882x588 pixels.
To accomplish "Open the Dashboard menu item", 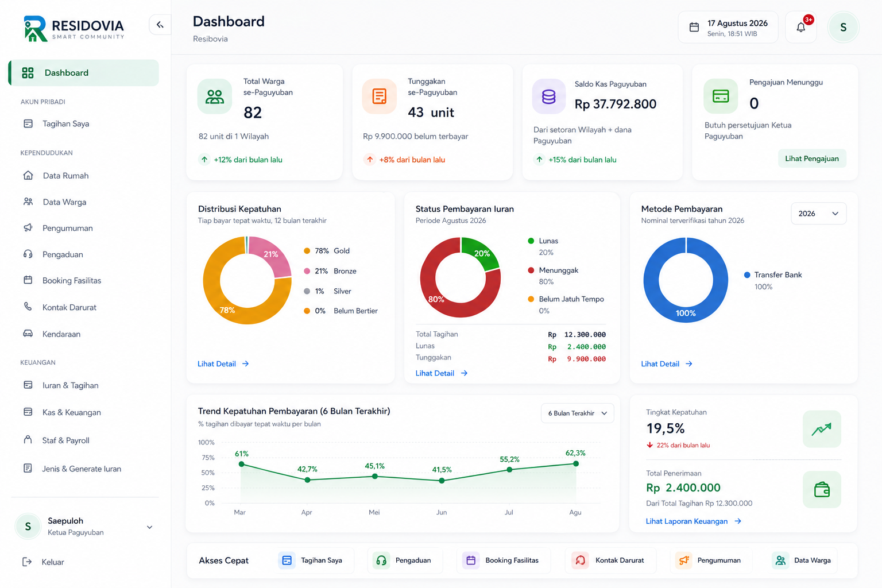I will coord(84,73).
